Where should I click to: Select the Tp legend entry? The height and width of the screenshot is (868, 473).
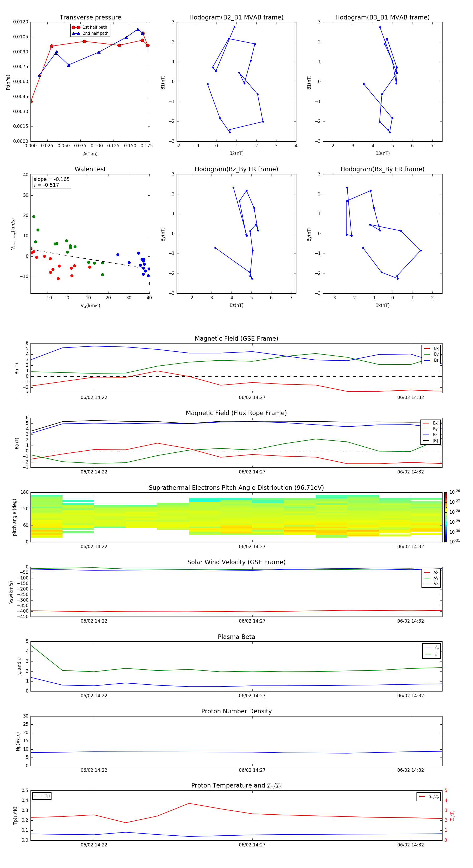click(x=42, y=796)
